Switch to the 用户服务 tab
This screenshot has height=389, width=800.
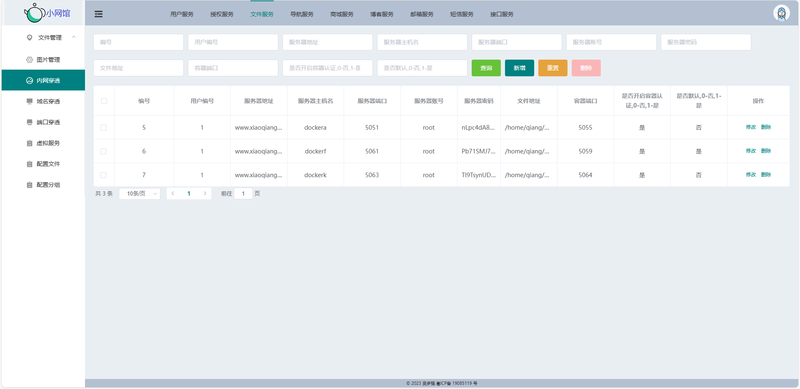click(x=182, y=14)
